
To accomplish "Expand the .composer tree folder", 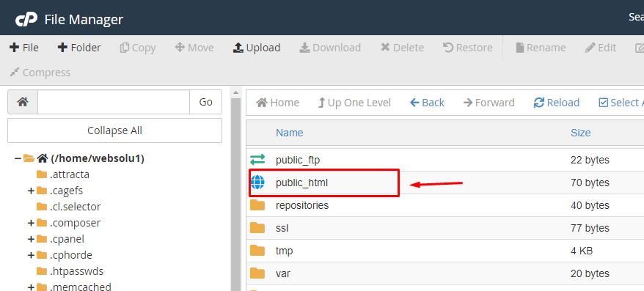I will point(31,223).
